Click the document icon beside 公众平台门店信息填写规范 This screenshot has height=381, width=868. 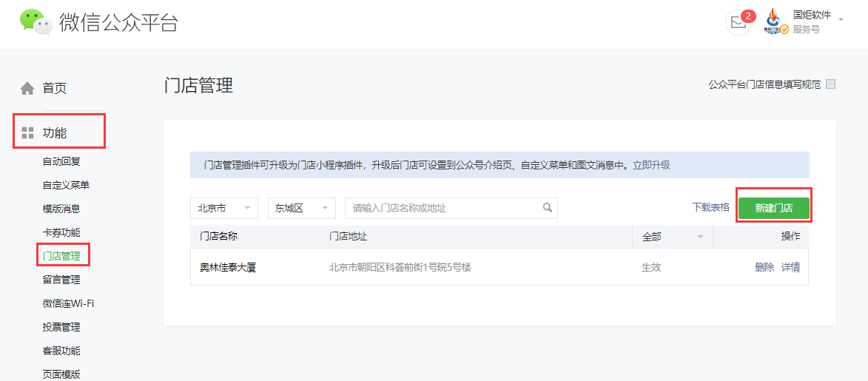(830, 84)
